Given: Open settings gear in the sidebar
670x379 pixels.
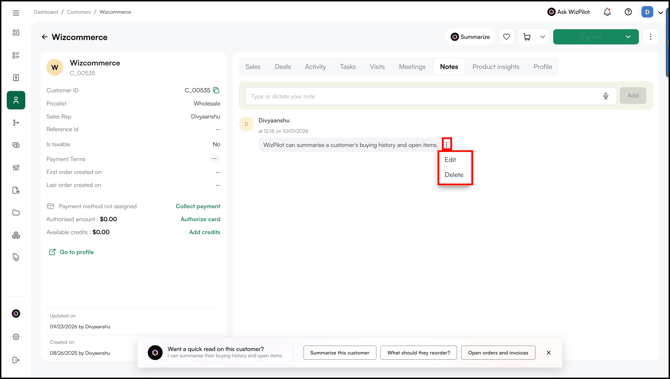Looking at the screenshot, I should click(16, 337).
